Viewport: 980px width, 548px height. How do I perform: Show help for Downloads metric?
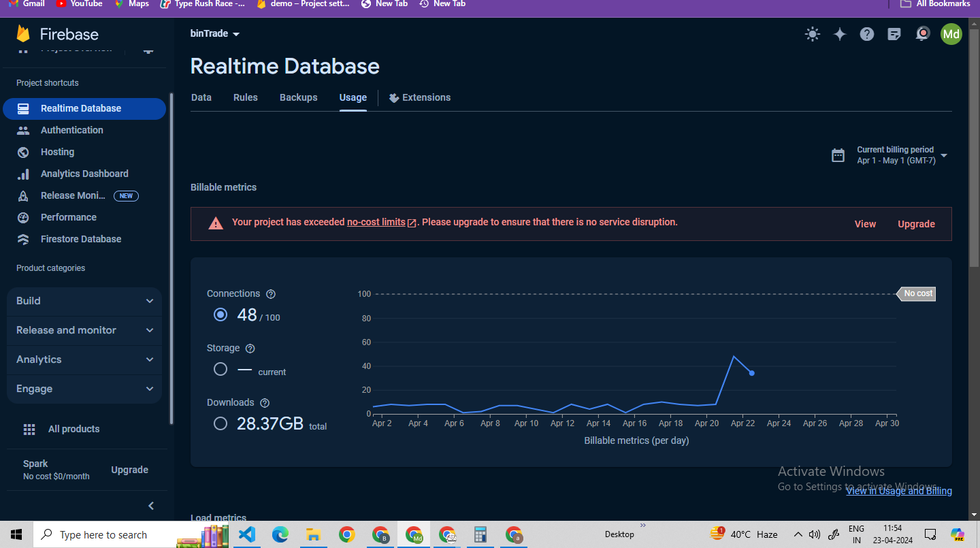pos(265,403)
